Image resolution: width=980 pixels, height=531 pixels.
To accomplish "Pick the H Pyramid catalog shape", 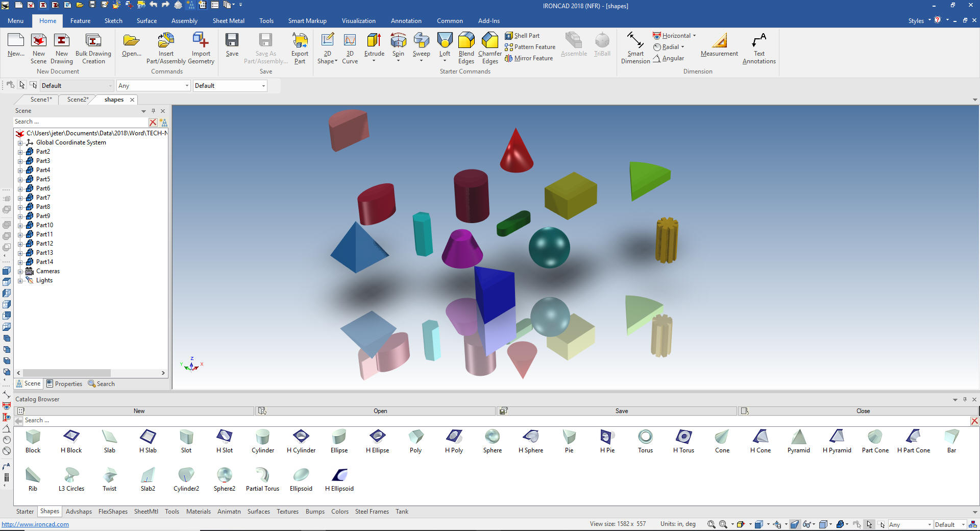I will [x=837, y=437].
